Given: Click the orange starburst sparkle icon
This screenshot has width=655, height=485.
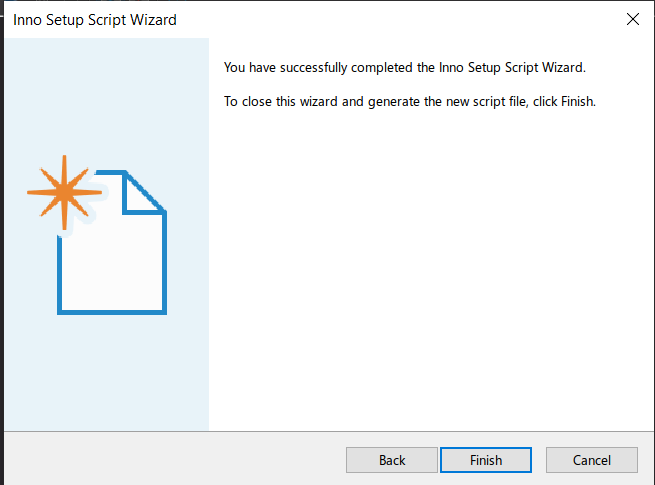Looking at the screenshot, I should click(x=64, y=193).
